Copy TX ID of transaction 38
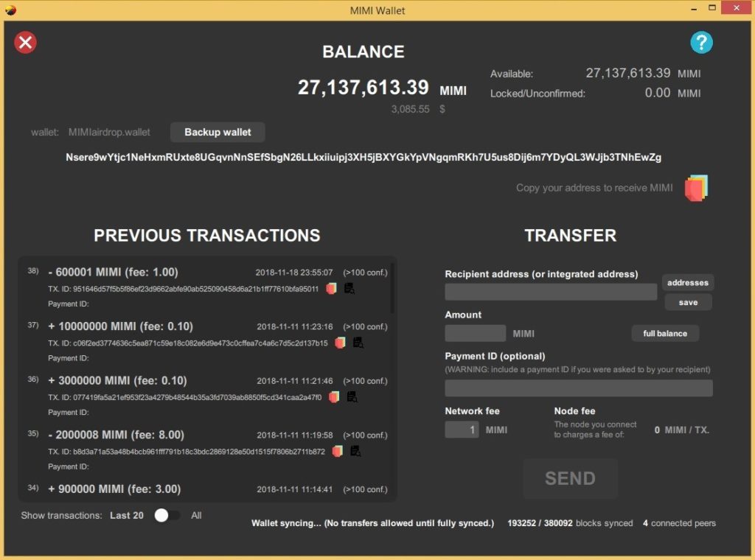The width and height of the screenshot is (755, 560). (331, 289)
